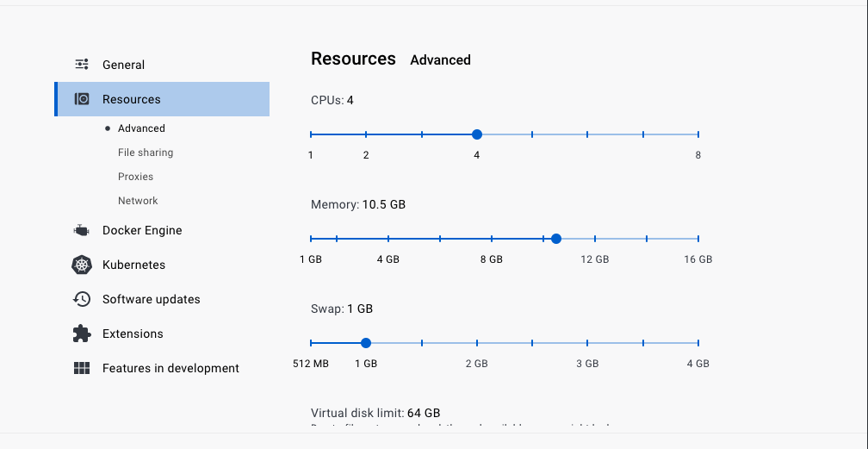Click the Software updates clock icon
Image resolution: width=868 pixels, height=449 pixels.
[x=82, y=299]
